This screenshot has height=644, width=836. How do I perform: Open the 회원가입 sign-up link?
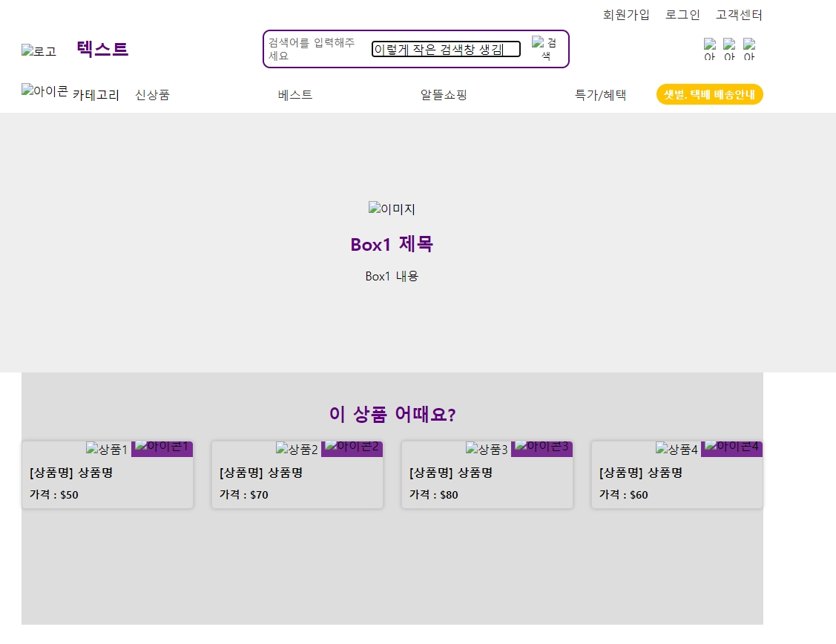(626, 15)
